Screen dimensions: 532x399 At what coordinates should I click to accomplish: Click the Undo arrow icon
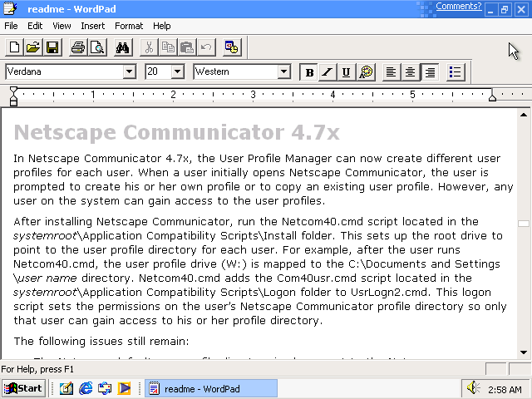click(206, 47)
